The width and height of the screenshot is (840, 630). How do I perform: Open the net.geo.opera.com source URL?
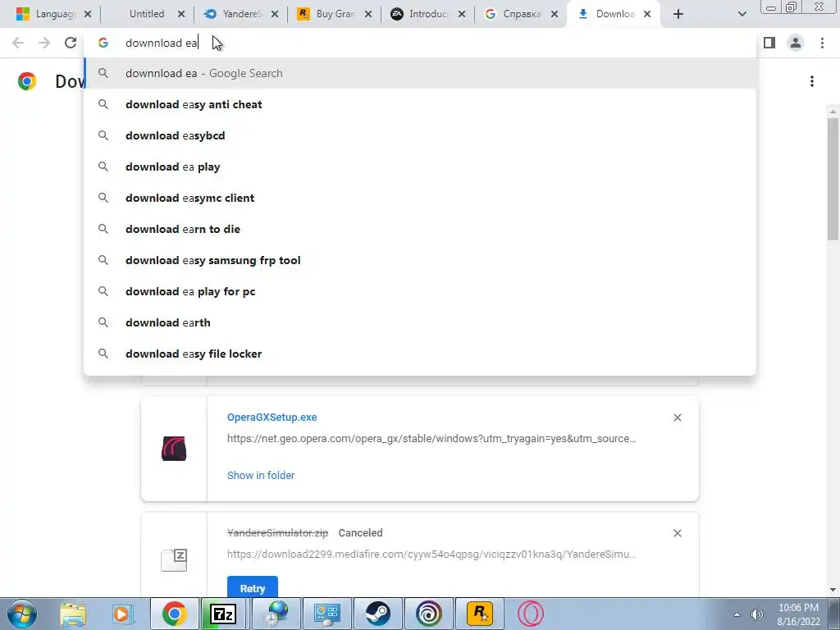click(x=431, y=439)
